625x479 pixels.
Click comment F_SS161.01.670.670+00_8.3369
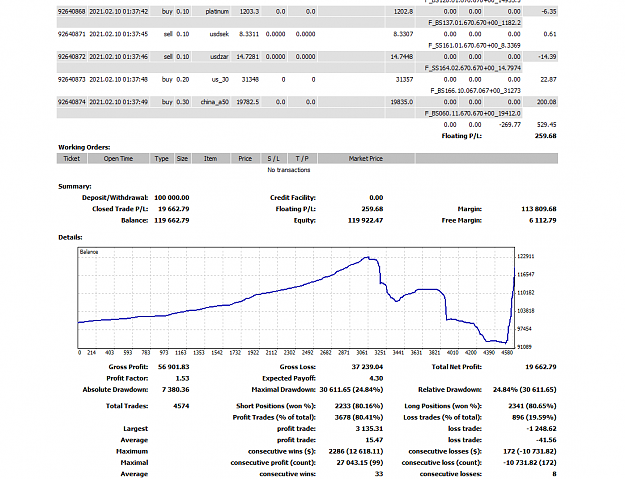[474, 46]
